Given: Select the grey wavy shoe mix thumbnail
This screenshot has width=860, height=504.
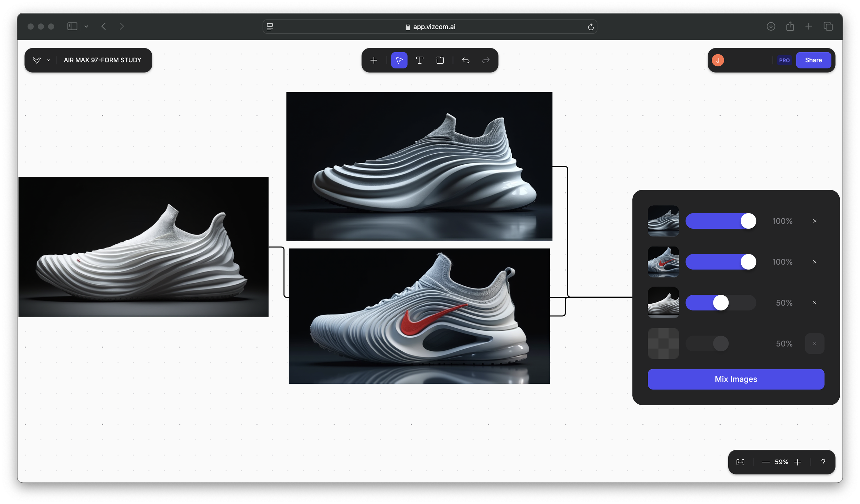Looking at the screenshot, I should pos(663,221).
